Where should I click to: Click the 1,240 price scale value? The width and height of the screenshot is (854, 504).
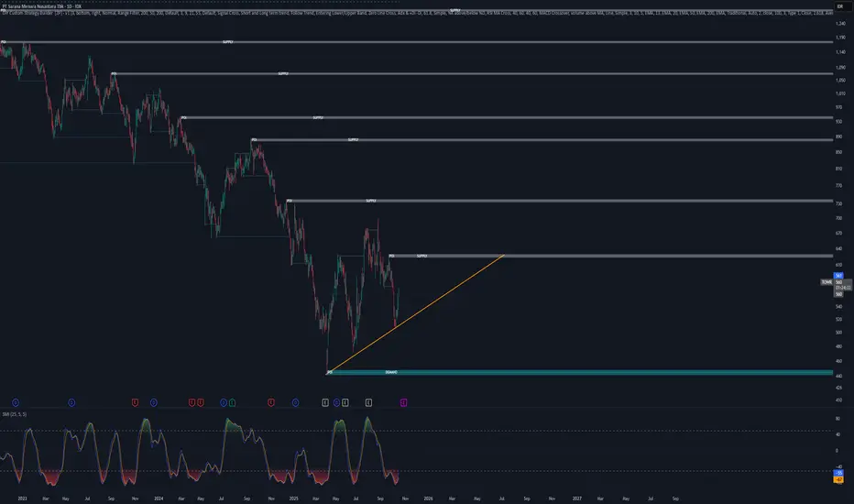(840, 24)
